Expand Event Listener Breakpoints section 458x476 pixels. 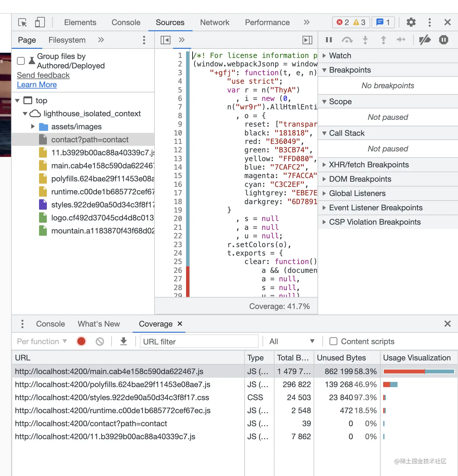tap(388, 208)
